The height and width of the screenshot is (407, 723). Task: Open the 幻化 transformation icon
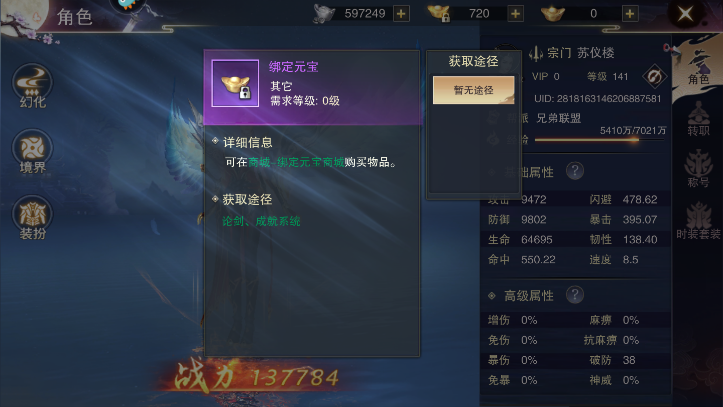click(32, 86)
